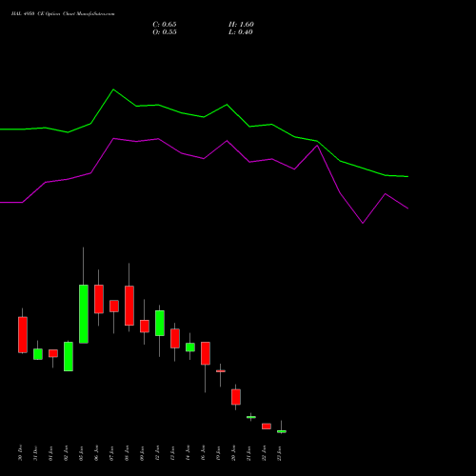The height and width of the screenshot is (476, 476).
Task: Select the 14 Jan date label
Action: pos(188,453)
